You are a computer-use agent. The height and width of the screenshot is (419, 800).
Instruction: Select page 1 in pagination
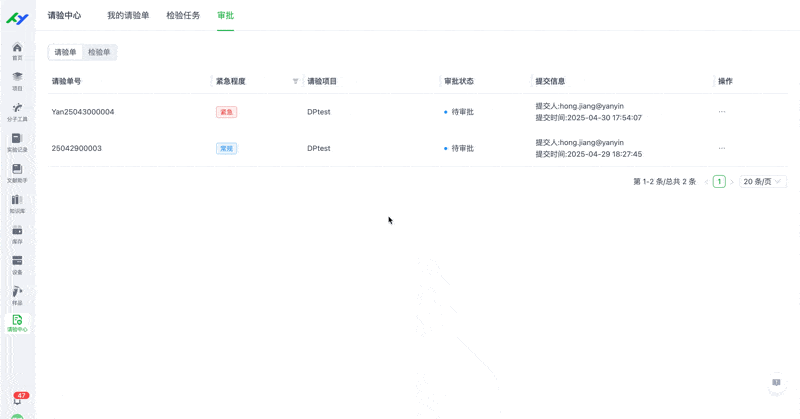click(719, 182)
